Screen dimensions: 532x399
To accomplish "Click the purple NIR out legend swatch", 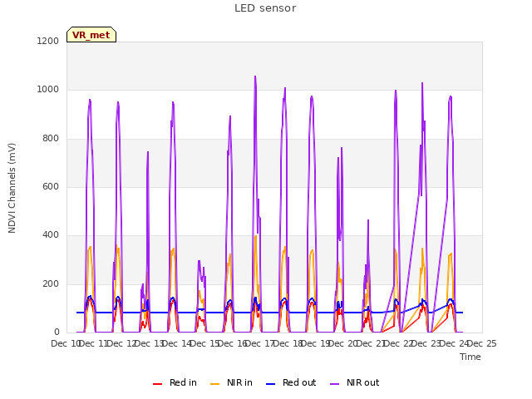I will pos(334,384).
